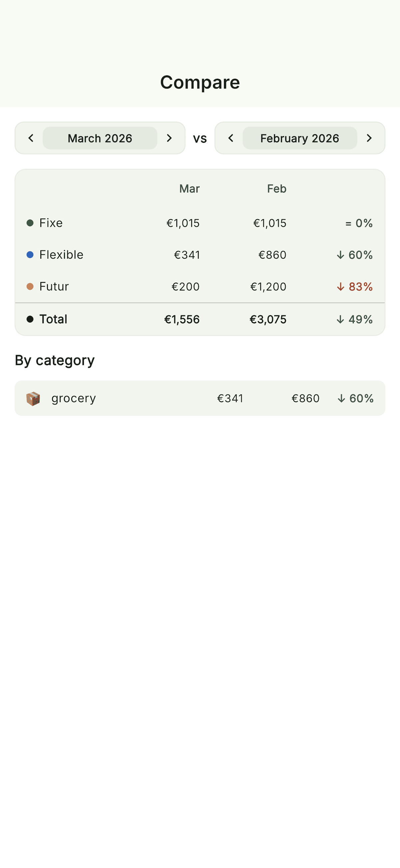Click the blue Flexible color dot
This screenshot has width=400, height=868.
pyautogui.click(x=30, y=255)
